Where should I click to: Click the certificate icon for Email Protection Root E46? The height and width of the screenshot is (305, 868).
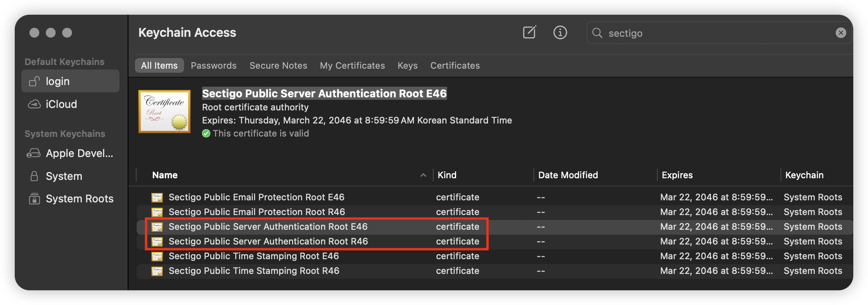point(157,197)
